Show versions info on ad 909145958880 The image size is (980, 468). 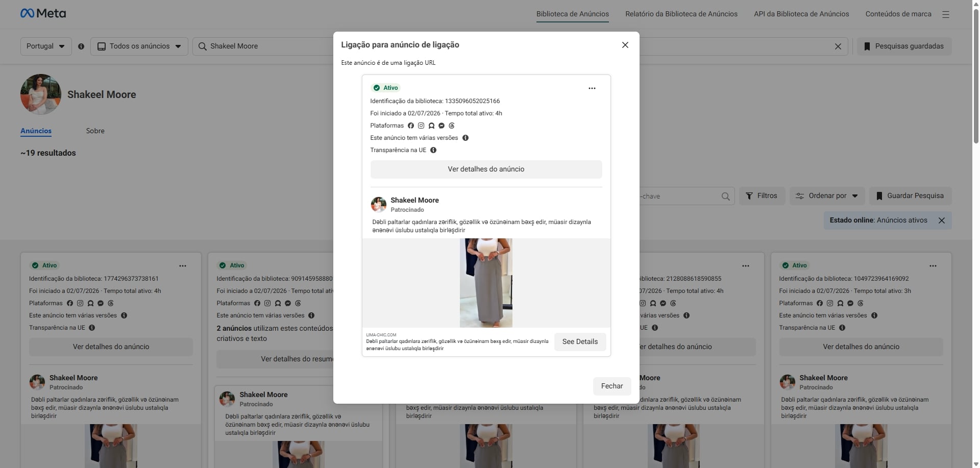click(311, 315)
